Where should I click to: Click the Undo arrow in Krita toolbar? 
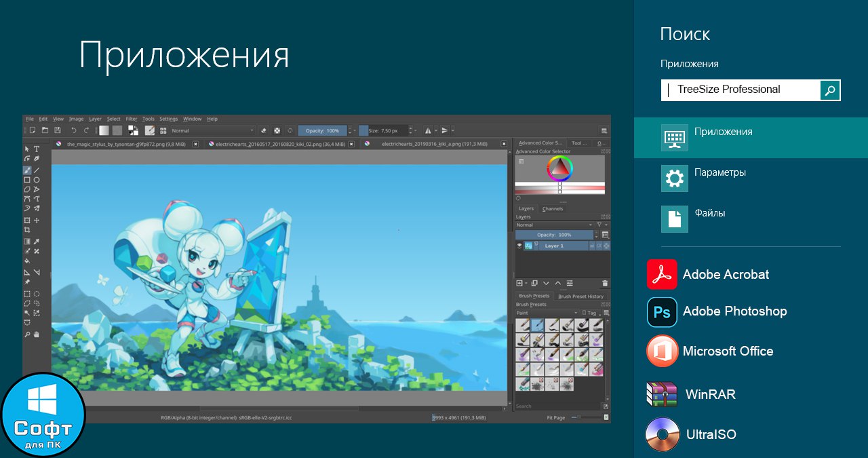coord(74,130)
